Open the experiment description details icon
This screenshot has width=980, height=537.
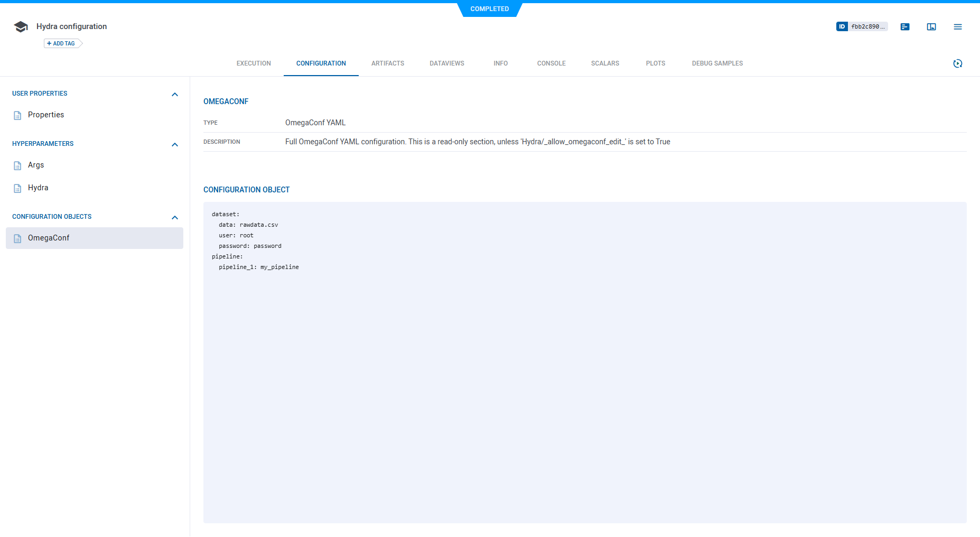904,27
